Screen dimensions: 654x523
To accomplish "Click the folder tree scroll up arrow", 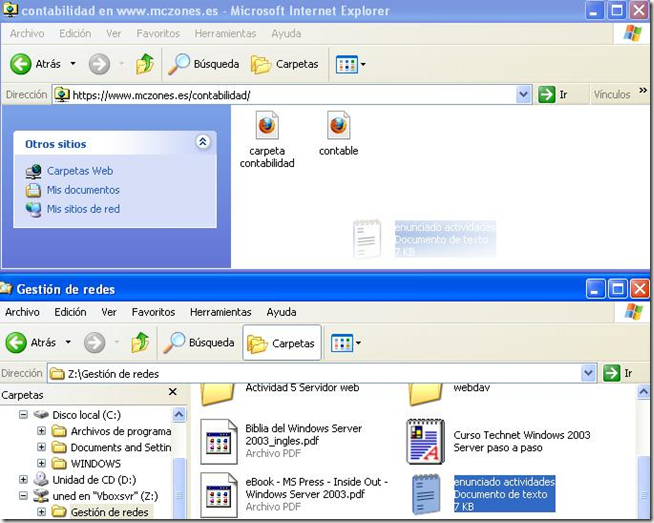I will tap(179, 414).
